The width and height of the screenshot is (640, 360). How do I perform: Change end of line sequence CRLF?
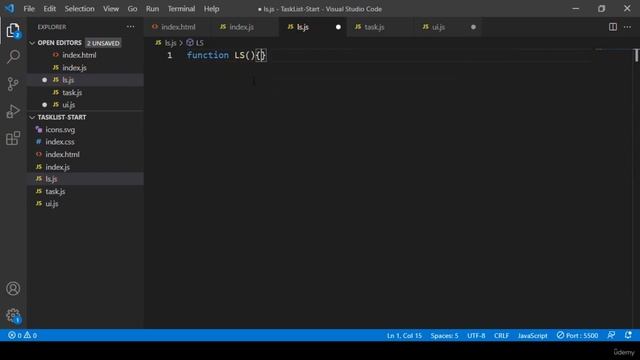[x=501, y=336]
